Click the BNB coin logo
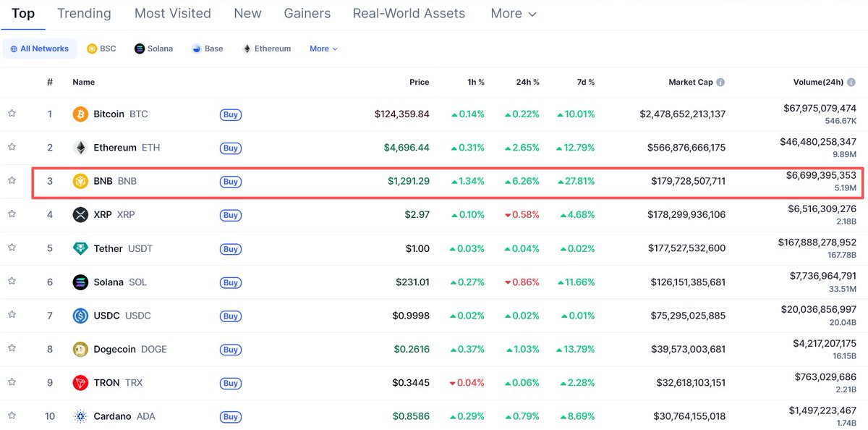This screenshot has width=868, height=430. click(80, 181)
